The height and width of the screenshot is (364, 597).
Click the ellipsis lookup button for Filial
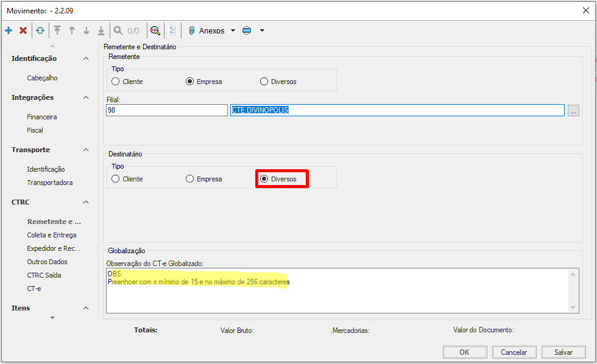[573, 111]
